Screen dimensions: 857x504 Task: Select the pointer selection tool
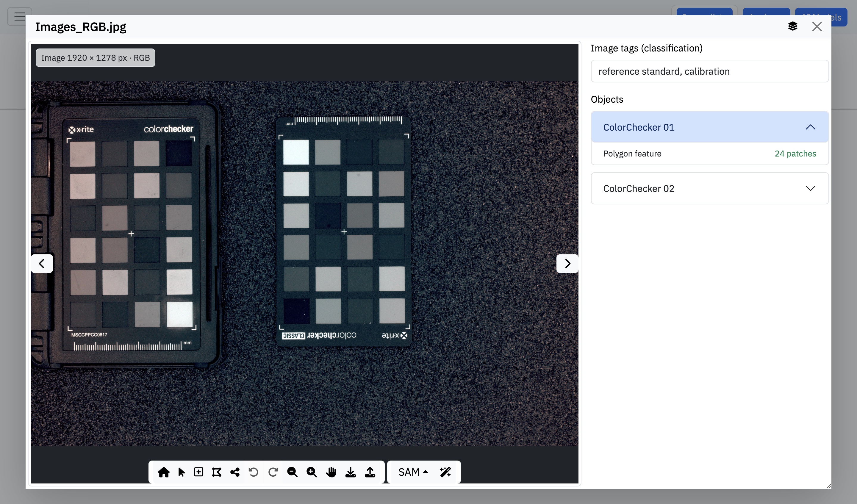point(181,472)
